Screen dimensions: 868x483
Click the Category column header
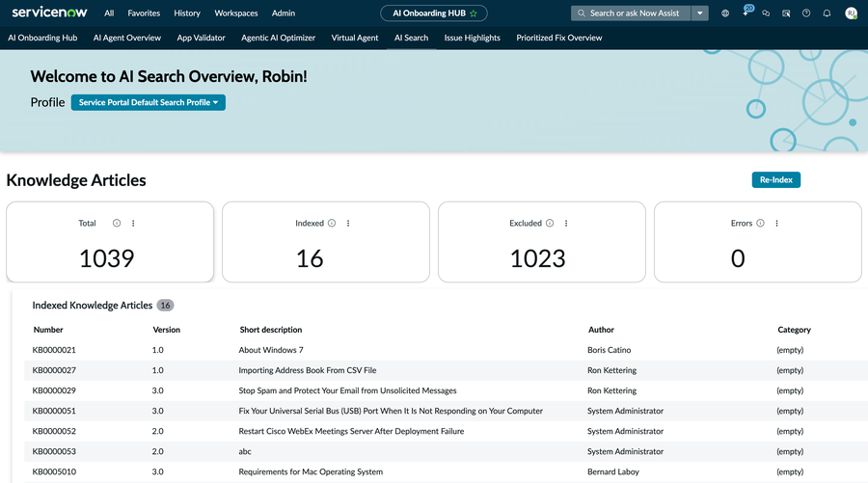pos(794,330)
